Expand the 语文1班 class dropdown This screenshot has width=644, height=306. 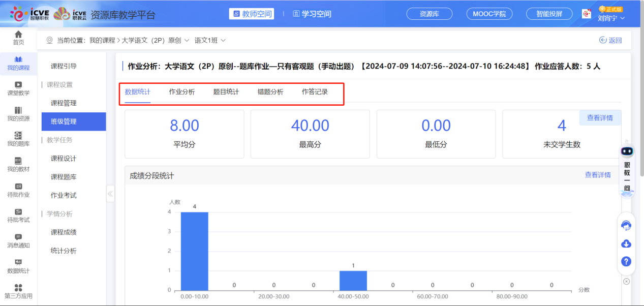[x=210, y=40]
